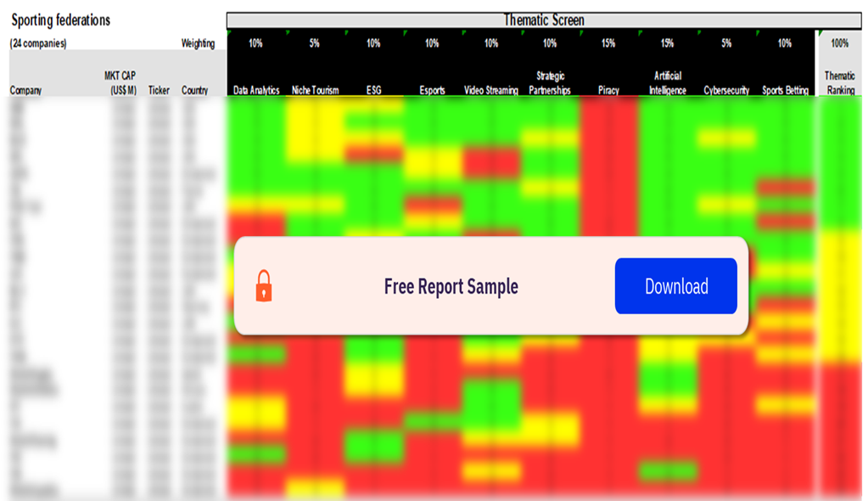Click the 15% weighting above Artificial Intelligence
This screenshot has width=868, height=501.
coord(667,43)
